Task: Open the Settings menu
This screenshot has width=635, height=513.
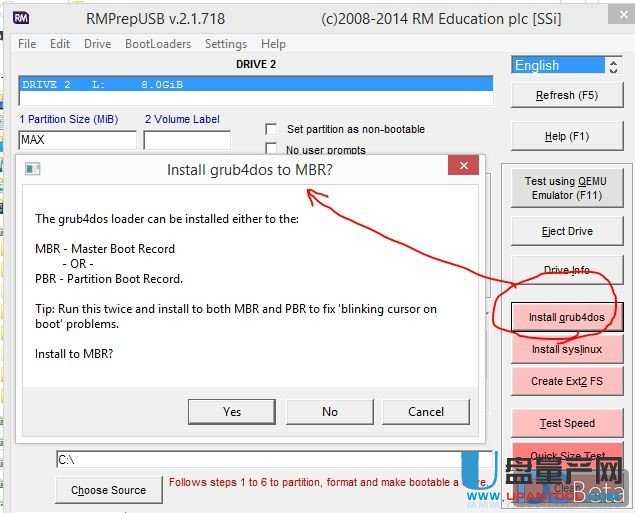Action: [226, 44]
